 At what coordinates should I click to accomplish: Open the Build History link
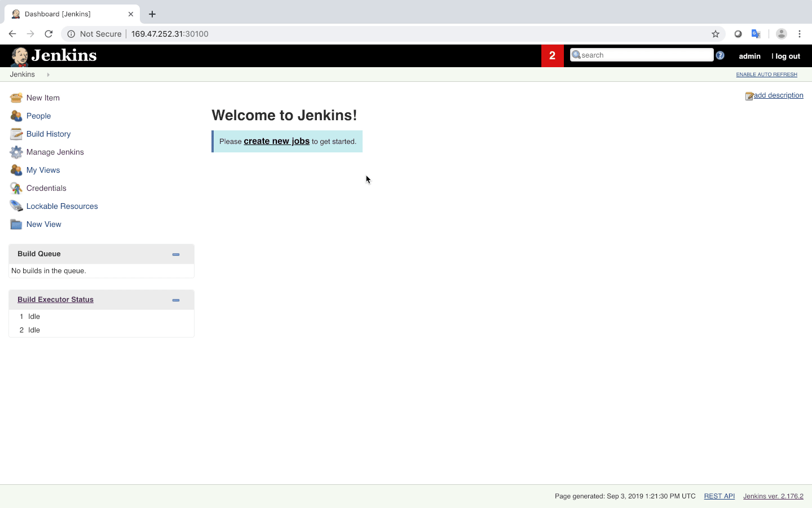(x=48, y=134)
